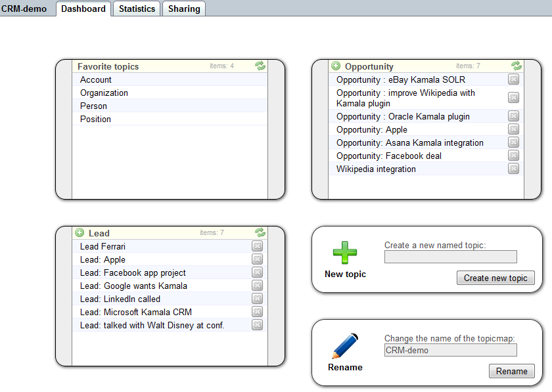The height and width of the screenshot is (392, 552).
Task: Click the topicmap name field containing CRM-demo
Action: (450, 350)
